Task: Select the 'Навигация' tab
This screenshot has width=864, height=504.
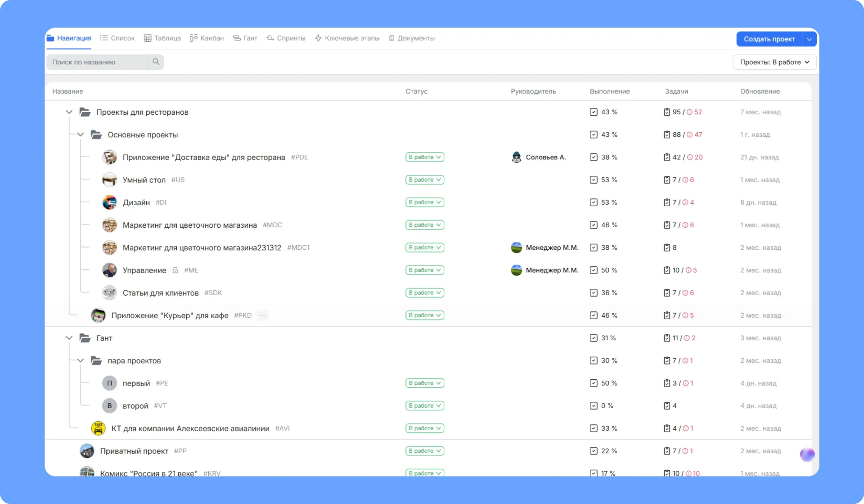Action: 69,38
